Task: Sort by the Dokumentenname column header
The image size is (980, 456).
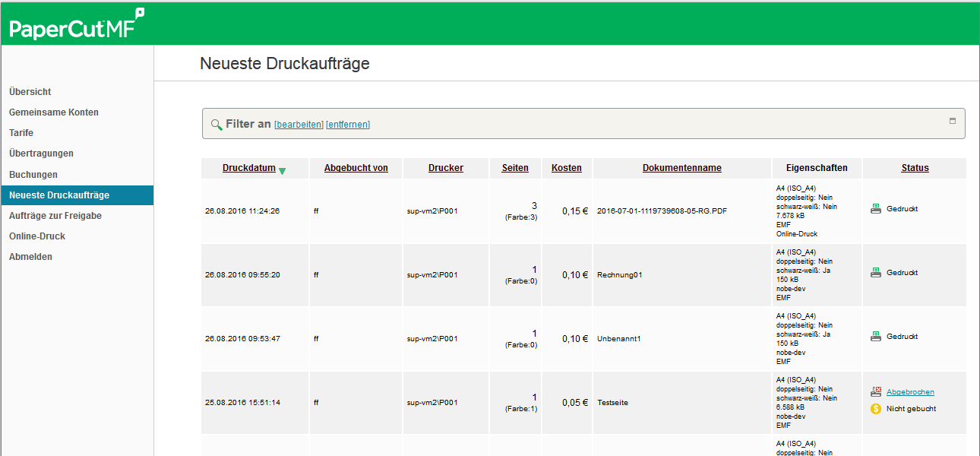Action: coord(681,168)
